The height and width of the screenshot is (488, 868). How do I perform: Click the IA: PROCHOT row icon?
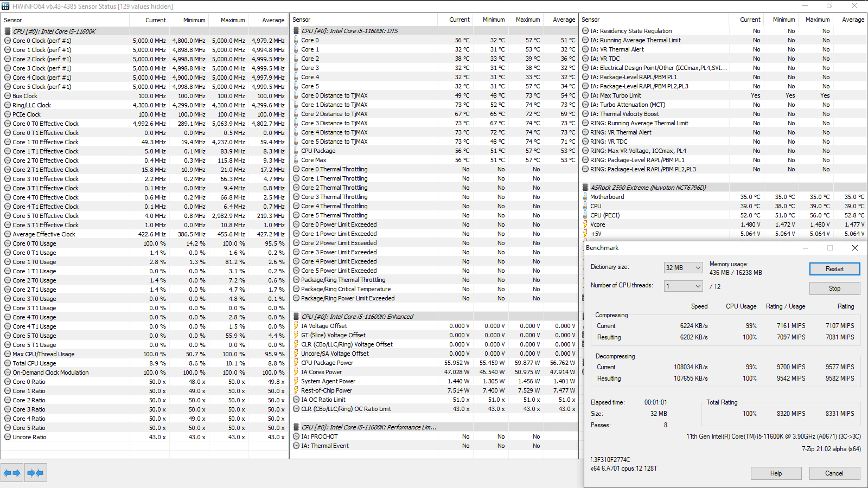pyautogui.click(x=296, y=436)
